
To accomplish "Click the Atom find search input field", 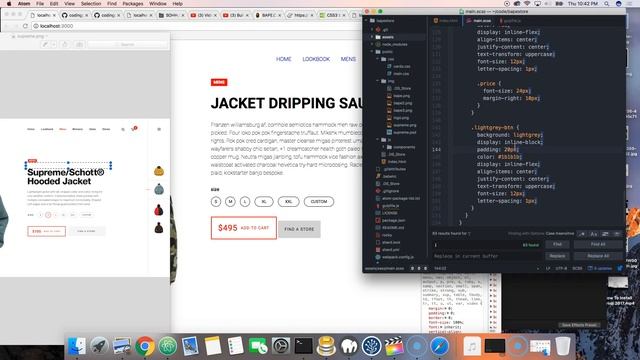I will click(x=487, y=245).
